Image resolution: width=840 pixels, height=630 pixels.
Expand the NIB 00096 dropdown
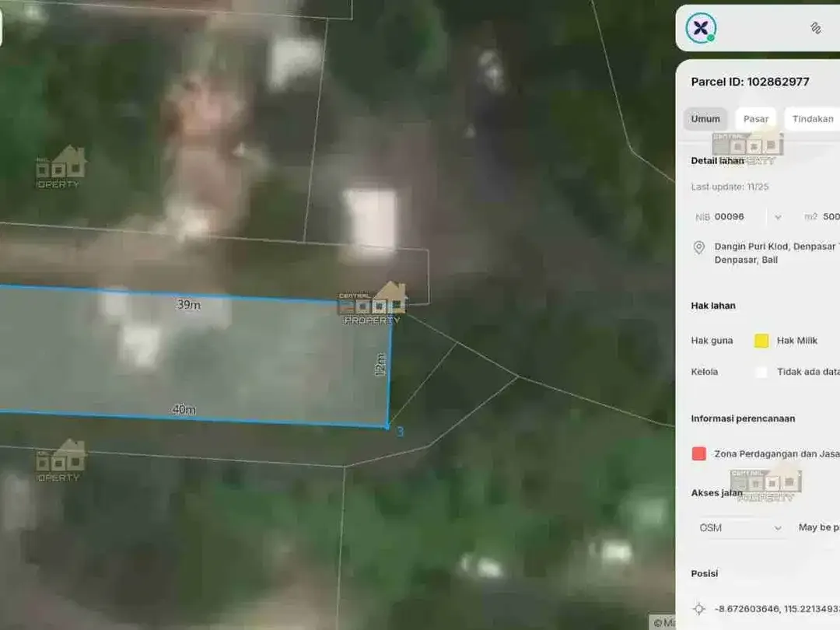[x=777, y=217]
